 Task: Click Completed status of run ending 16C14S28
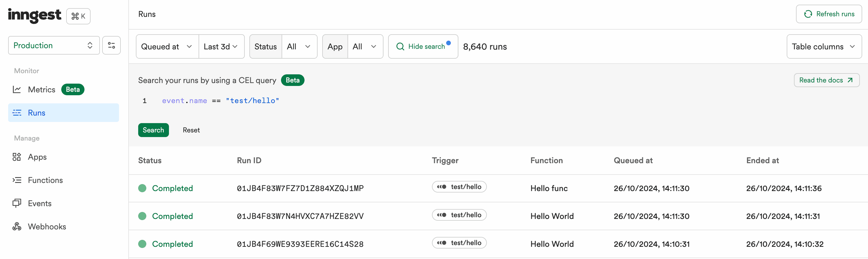pyautogui.click(x=172, y=244)
